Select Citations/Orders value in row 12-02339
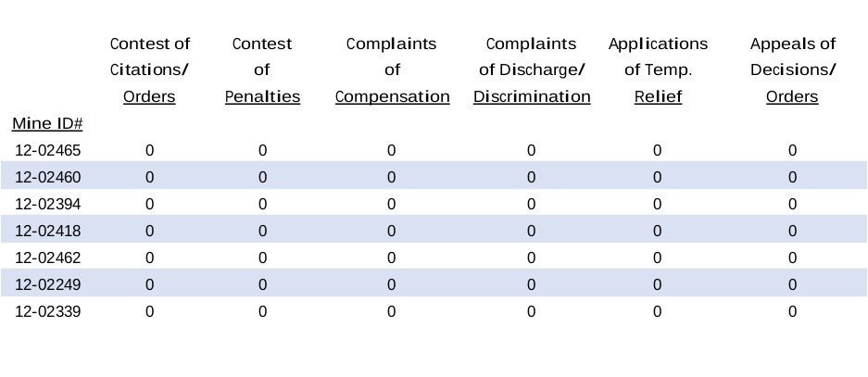 tap(149, 311)
